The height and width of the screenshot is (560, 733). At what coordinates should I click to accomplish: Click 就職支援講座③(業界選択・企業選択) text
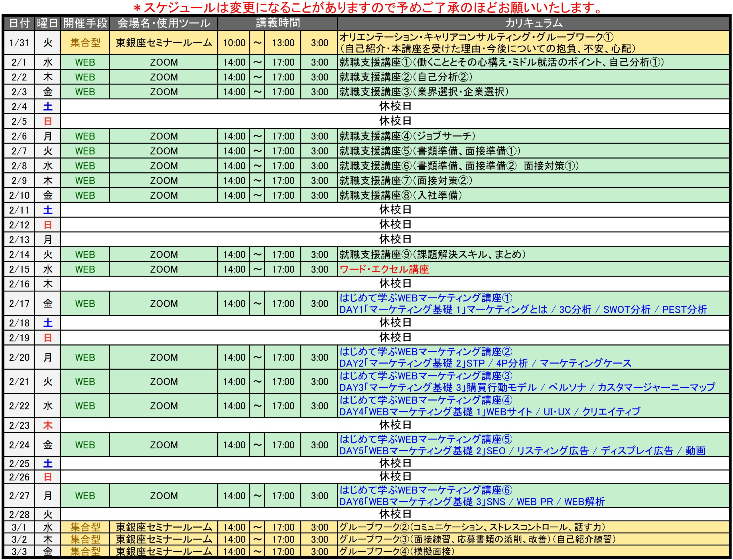424,92
